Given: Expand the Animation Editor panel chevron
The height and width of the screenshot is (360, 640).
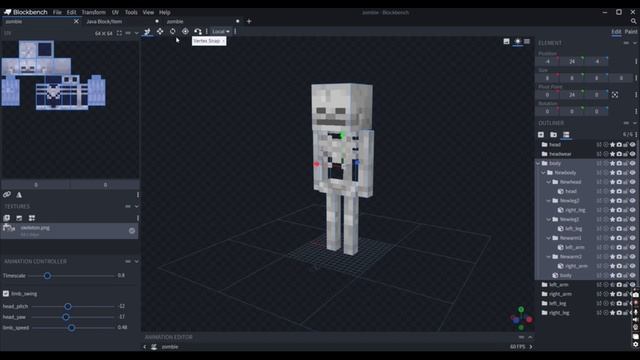Looking at the screenshot, I should point(530,337).
